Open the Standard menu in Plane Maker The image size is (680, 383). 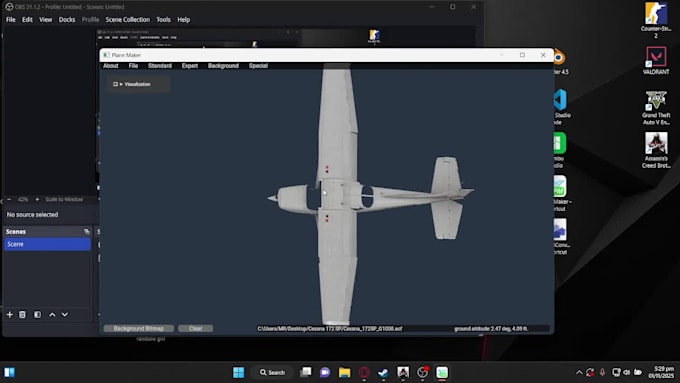click(160, 66)
